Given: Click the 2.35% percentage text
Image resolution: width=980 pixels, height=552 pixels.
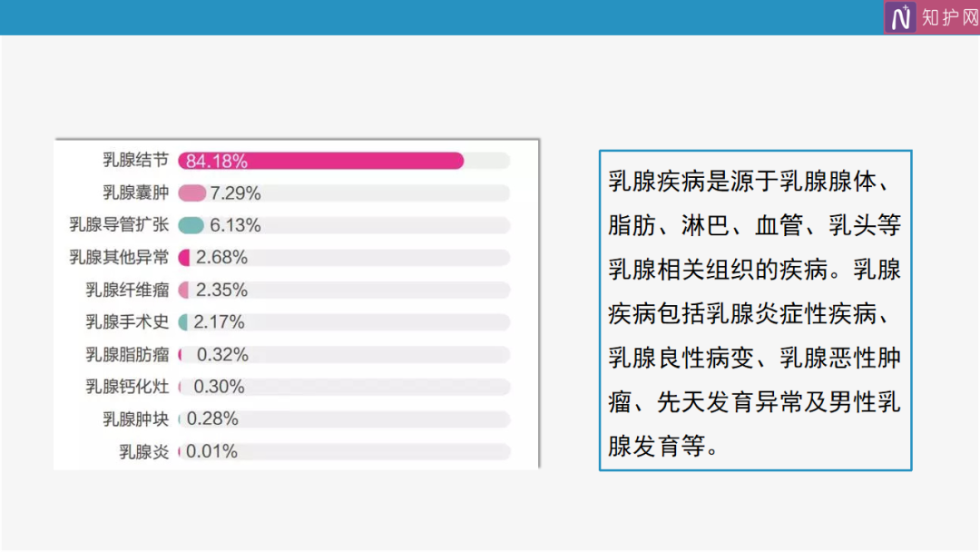Looking at the screenshot, I should 221,291.
